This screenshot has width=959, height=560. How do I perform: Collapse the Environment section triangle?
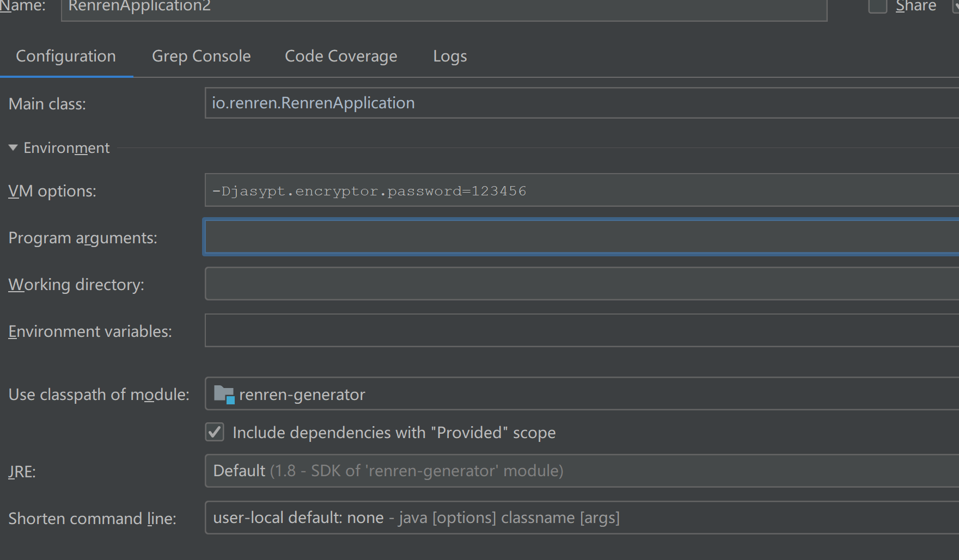click(x=13, y=147)
